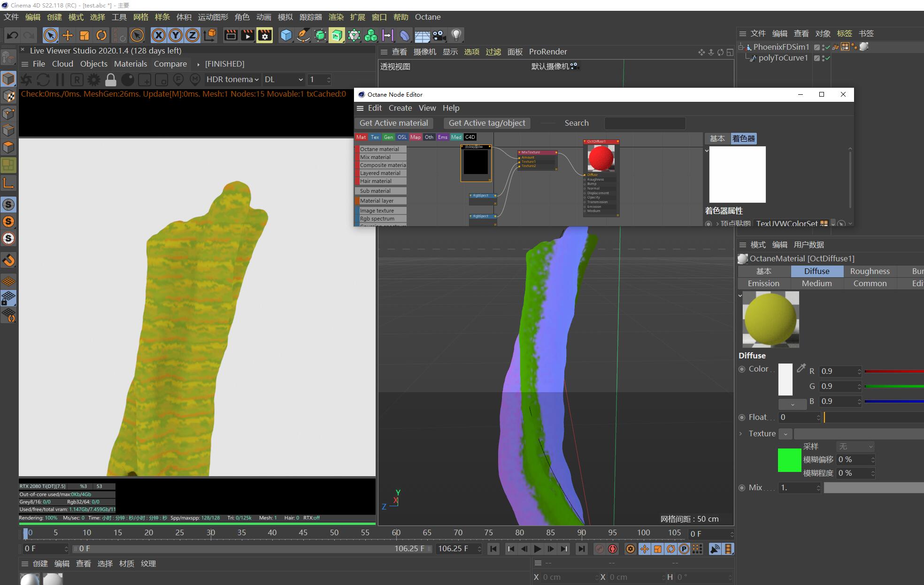924x585 pixels.
Task: Open the DL kernel dropdown
Action: pos(283,80)
